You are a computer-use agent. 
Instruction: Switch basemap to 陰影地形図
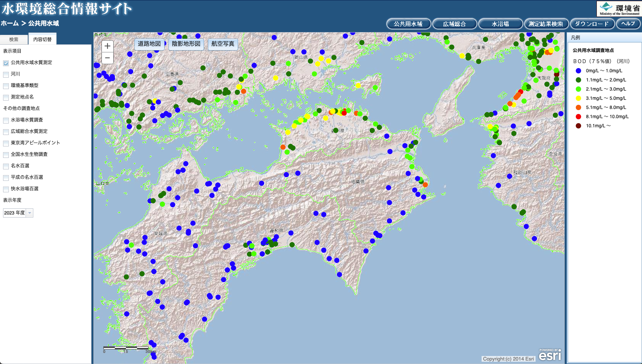[x=186, y=44]
